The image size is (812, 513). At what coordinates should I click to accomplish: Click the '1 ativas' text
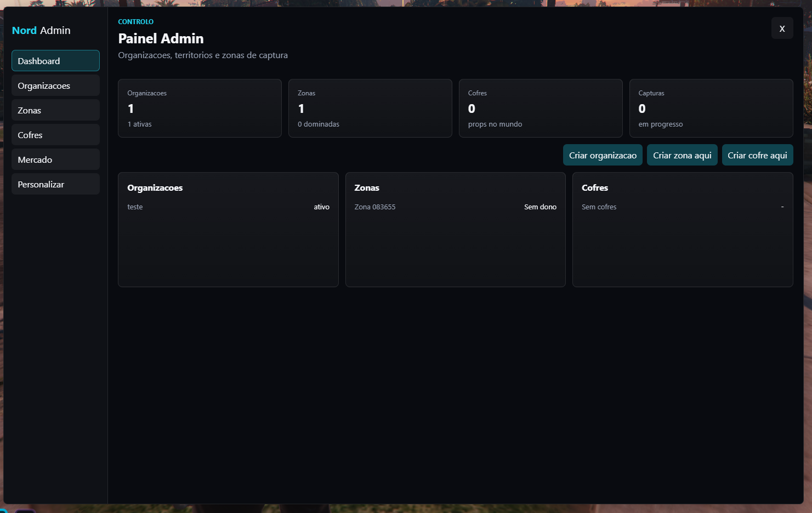click(139, 124)
